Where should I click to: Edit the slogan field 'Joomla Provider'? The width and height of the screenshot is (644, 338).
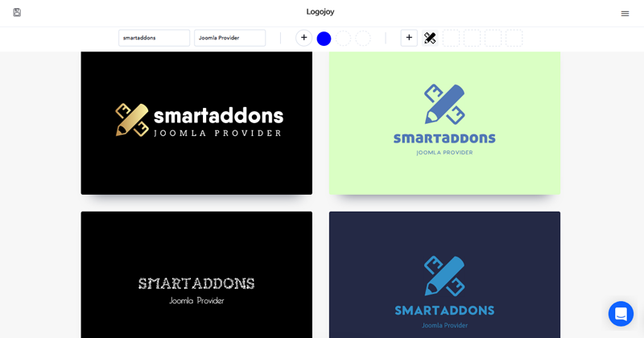pos(229,38)
